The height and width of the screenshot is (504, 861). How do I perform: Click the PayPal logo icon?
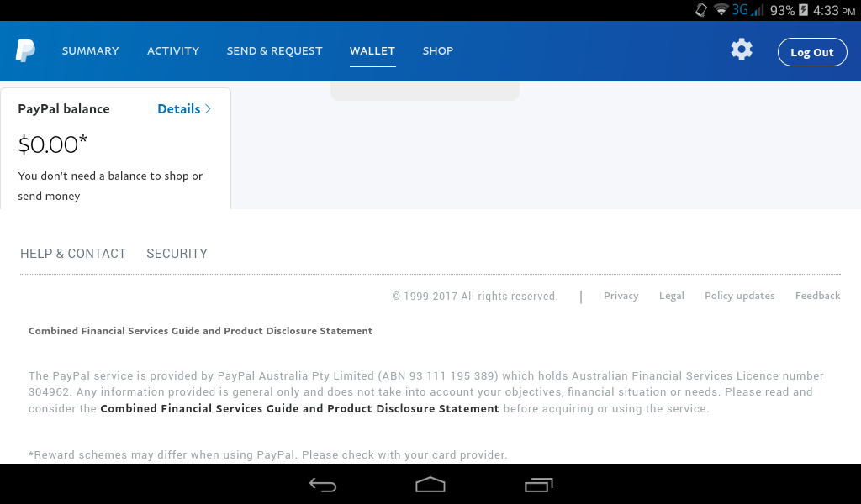(25, 51)
